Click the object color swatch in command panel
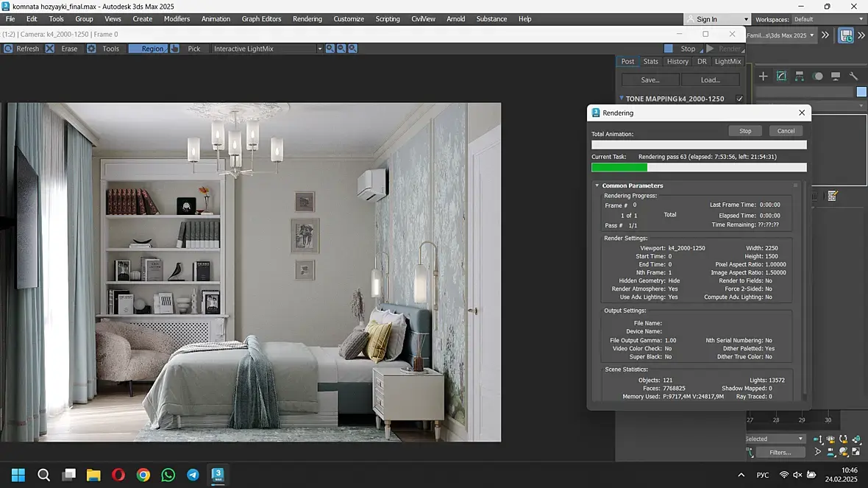Screen dimensions: 868x488 point(861,92)
